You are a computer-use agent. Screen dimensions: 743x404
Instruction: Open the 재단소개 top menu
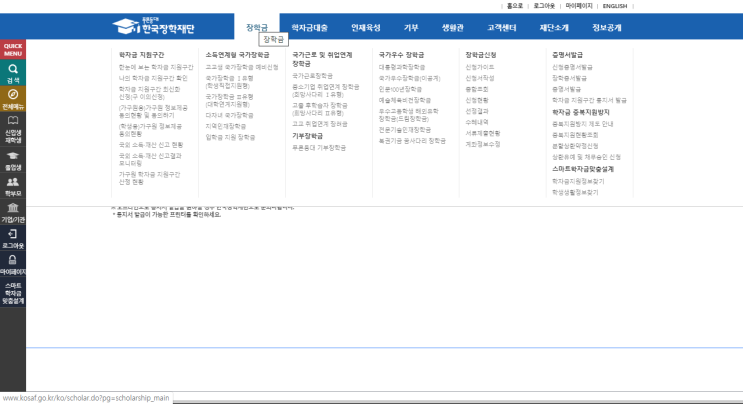click(553, 28)
